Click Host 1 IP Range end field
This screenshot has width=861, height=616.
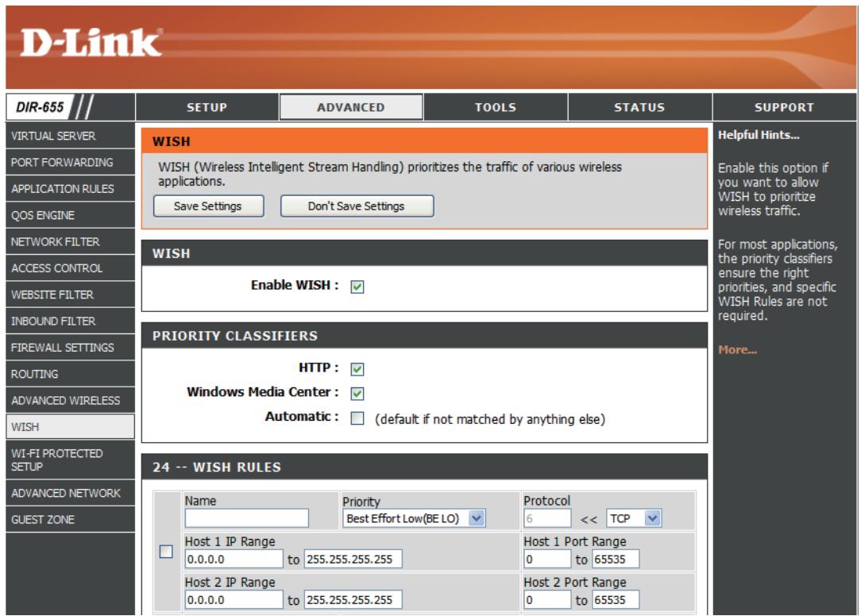pyautogui.click(x=353, y=559)
